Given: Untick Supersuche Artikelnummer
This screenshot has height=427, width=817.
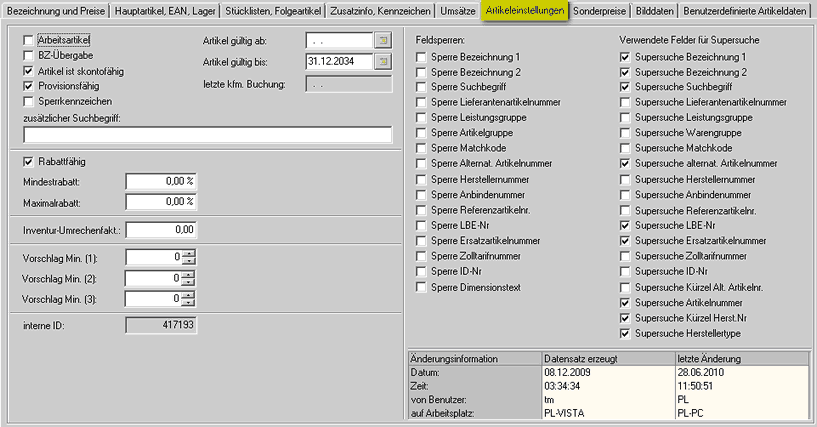Looking at the screenshot, I should 625,303.
